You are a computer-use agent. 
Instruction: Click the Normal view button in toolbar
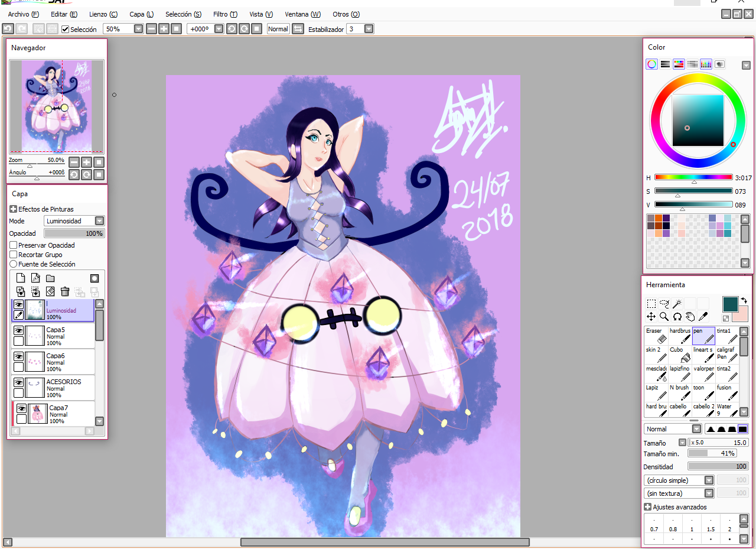pyautogui.click(x=278, y=28)
